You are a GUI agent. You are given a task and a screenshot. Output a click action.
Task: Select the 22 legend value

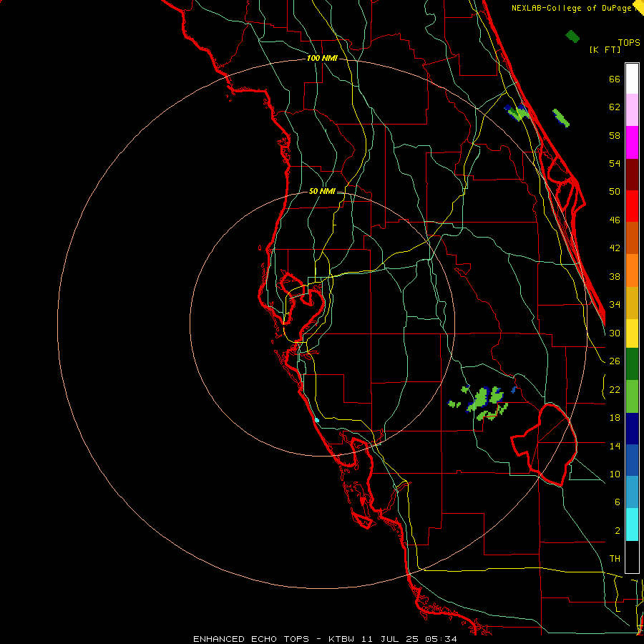615,390
